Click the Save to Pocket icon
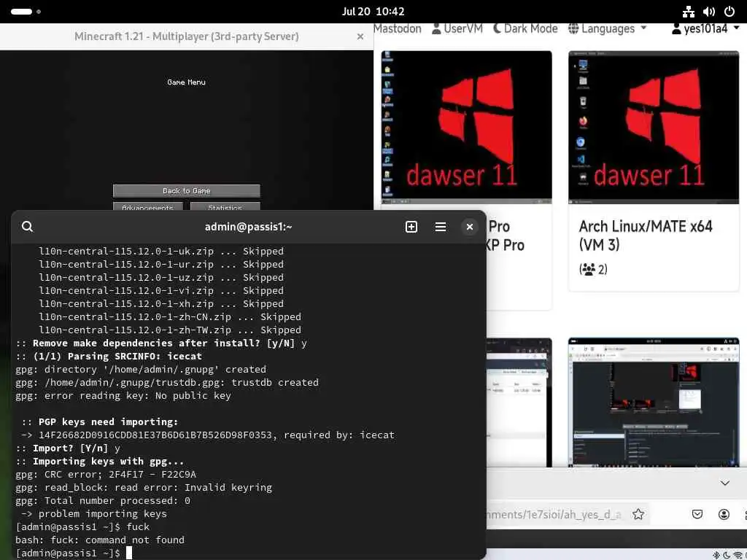Viewport: 747px width, 560px height. tap(697, 514)
